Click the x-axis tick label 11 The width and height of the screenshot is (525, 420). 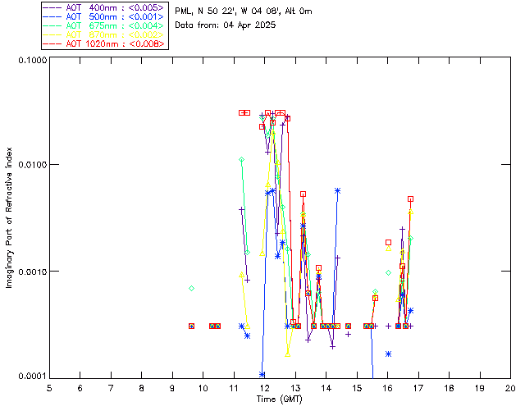[234, 388]
